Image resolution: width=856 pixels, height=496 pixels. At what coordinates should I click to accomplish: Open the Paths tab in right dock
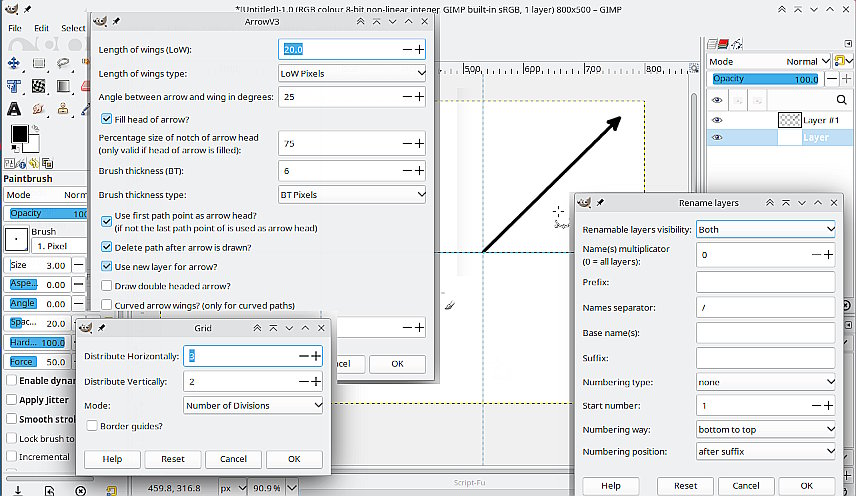(x=737, y=44)
